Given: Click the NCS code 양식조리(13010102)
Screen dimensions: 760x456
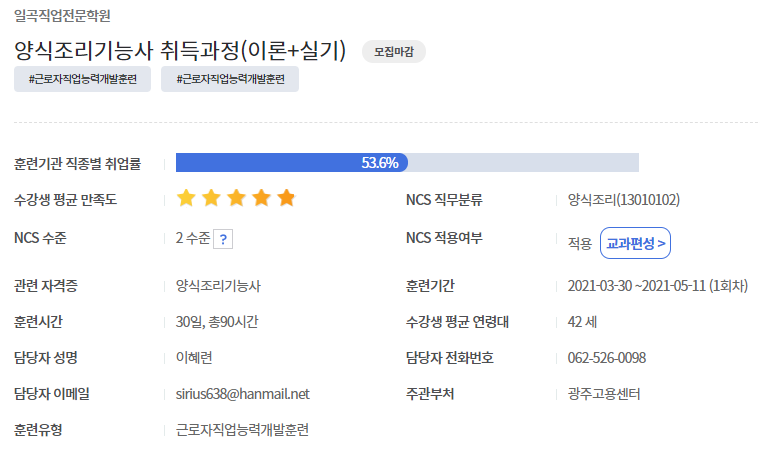Looking at the screenshot, I should [x=624, y=200].
